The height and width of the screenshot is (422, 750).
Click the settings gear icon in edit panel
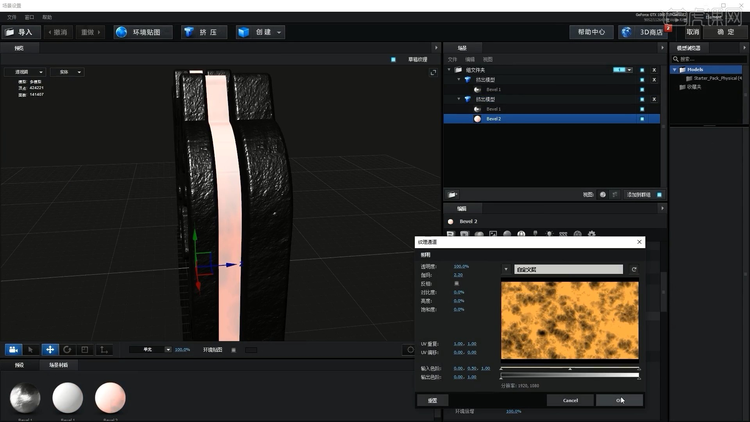click(x=592, y=234)
